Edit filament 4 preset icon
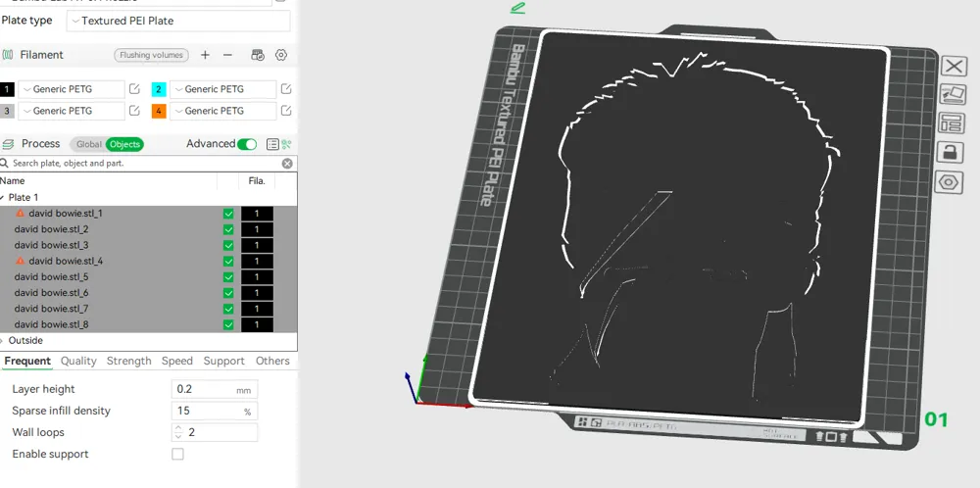 pos(285,111)
